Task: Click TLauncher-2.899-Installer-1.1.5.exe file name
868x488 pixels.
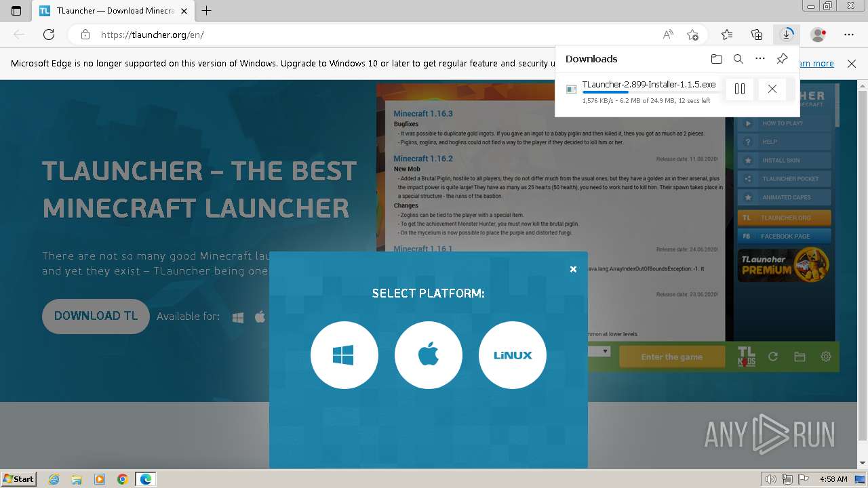Action: tap(649, 85)
